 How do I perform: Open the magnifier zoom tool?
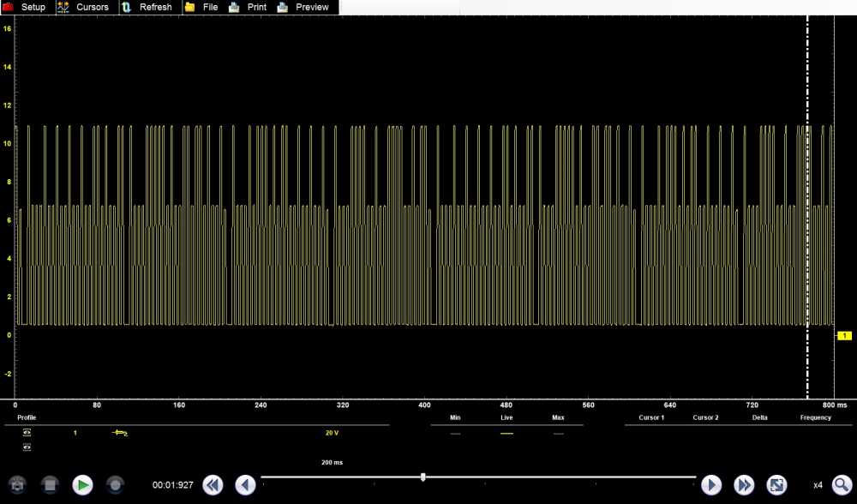pos(842,485)
